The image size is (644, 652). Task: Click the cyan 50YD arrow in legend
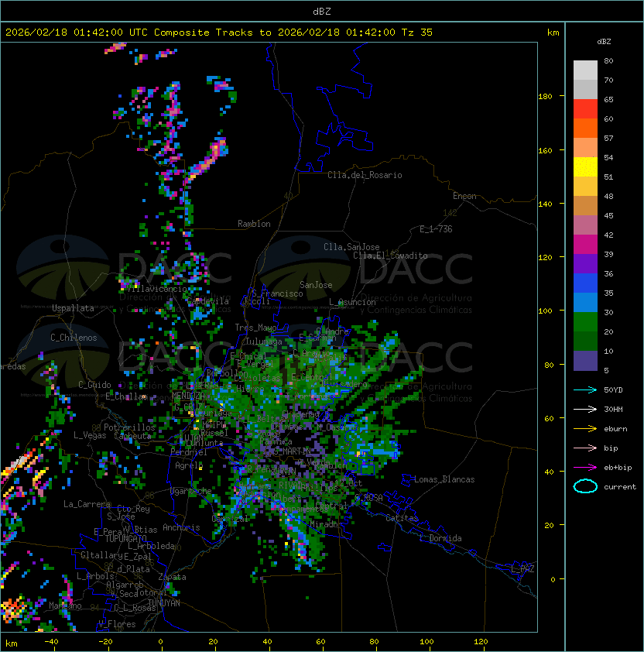[x=585, y=390]
